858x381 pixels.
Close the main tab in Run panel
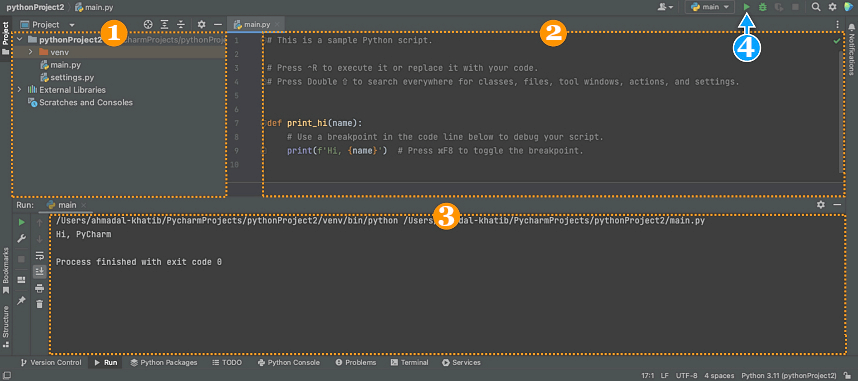[x=84, y=205]
